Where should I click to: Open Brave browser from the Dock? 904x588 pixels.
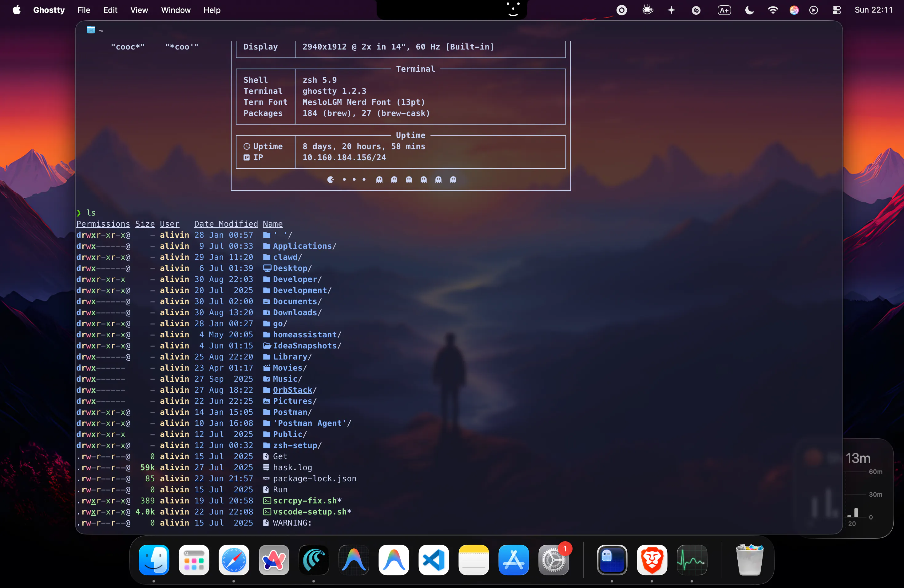652,560
